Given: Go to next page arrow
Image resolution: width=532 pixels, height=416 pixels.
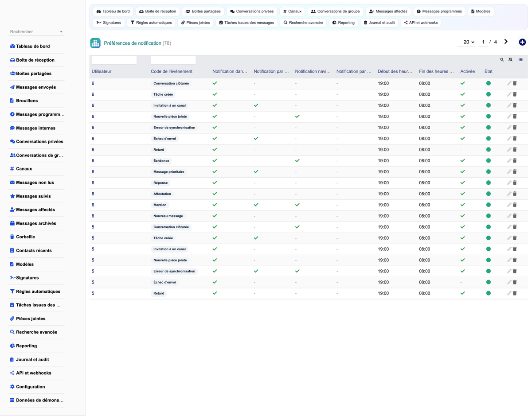Looking at the screenshot, I should [x=506, y=42].
